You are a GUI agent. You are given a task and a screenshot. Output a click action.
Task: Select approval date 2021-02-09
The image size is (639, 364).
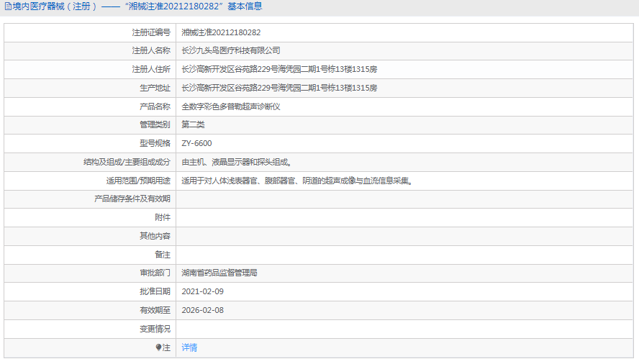[202, 292]
